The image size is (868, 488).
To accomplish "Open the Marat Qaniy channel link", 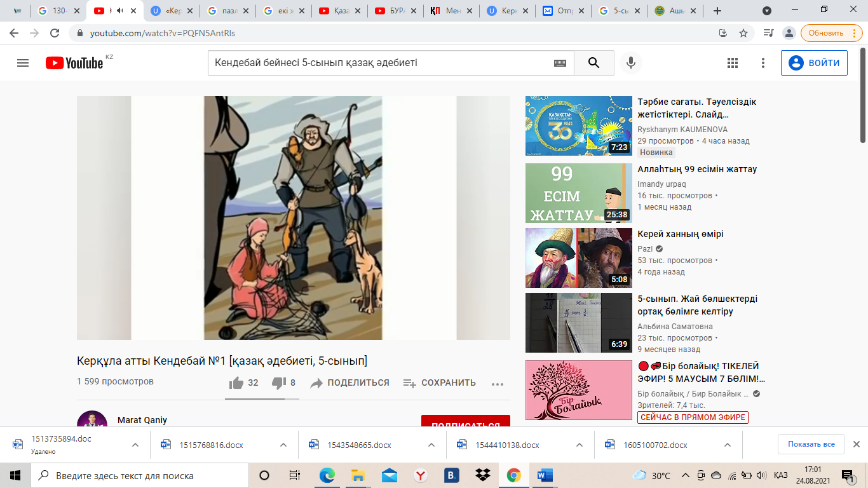I will coord(142,420).
